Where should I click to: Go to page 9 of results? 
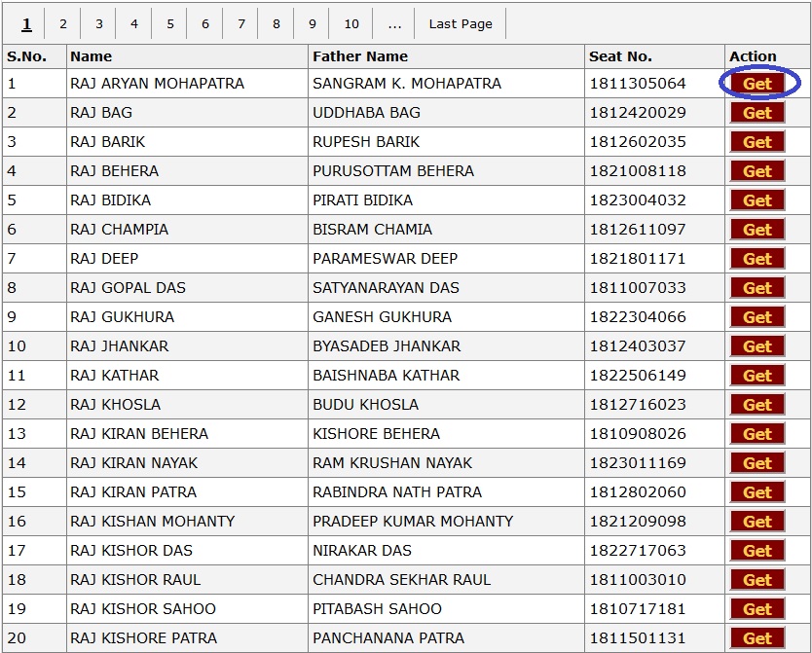pos(312,23)
